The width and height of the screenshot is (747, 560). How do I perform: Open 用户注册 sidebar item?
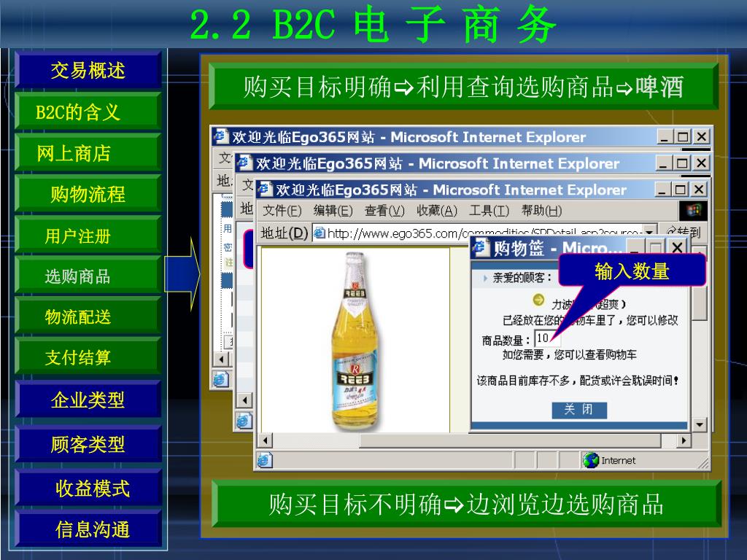click(88, 236)
